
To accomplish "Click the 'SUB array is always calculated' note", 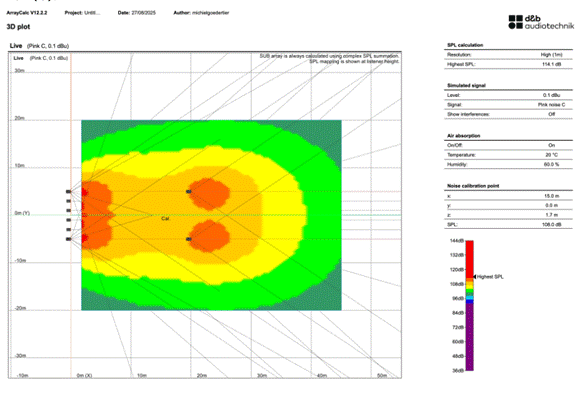I will pos(329,56).
